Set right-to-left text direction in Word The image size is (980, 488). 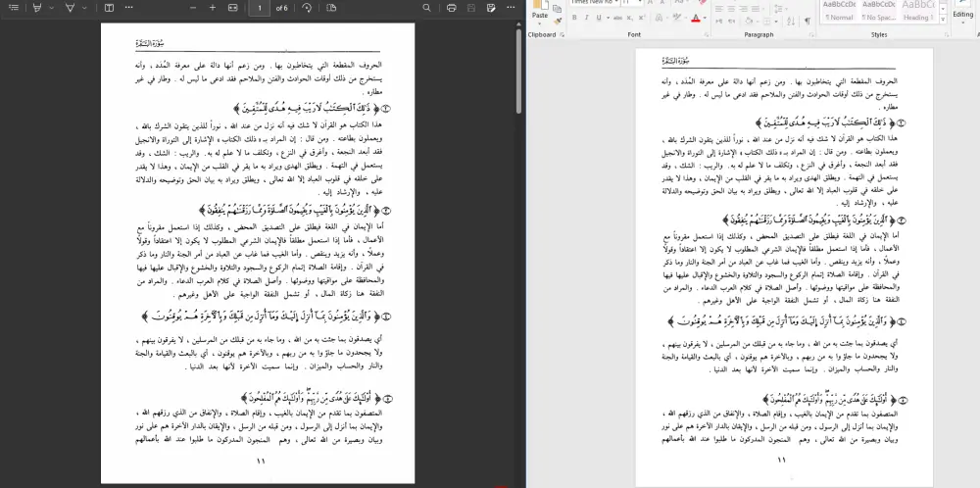(731, 21)
